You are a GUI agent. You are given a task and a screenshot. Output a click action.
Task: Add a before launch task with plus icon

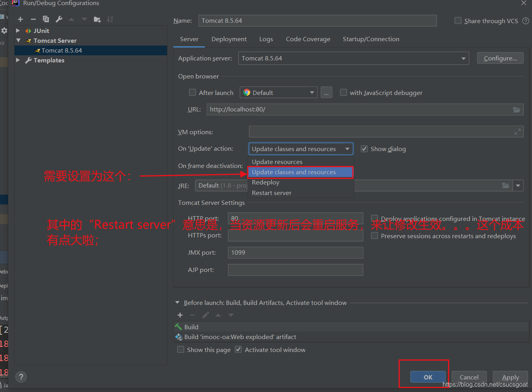coord(180,315)
